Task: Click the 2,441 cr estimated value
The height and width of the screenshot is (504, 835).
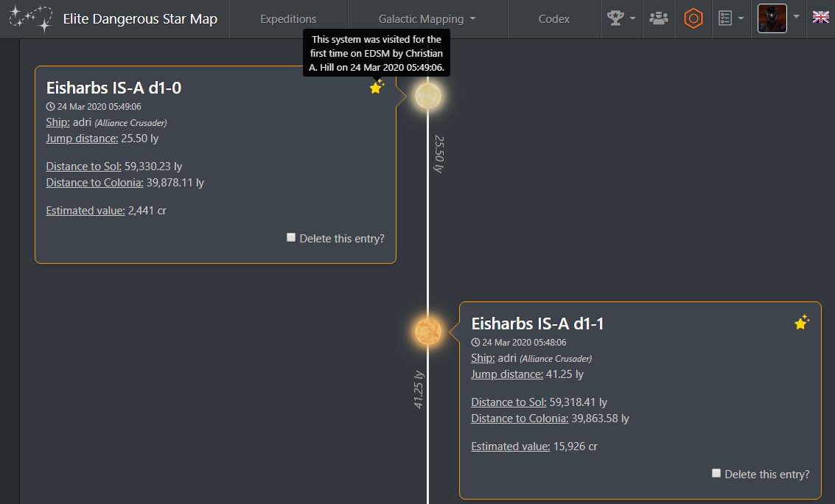Action: click(147, 211)
